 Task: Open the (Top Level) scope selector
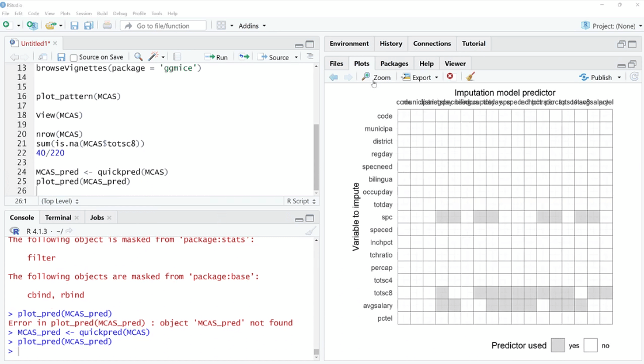[x=60, y=201]
